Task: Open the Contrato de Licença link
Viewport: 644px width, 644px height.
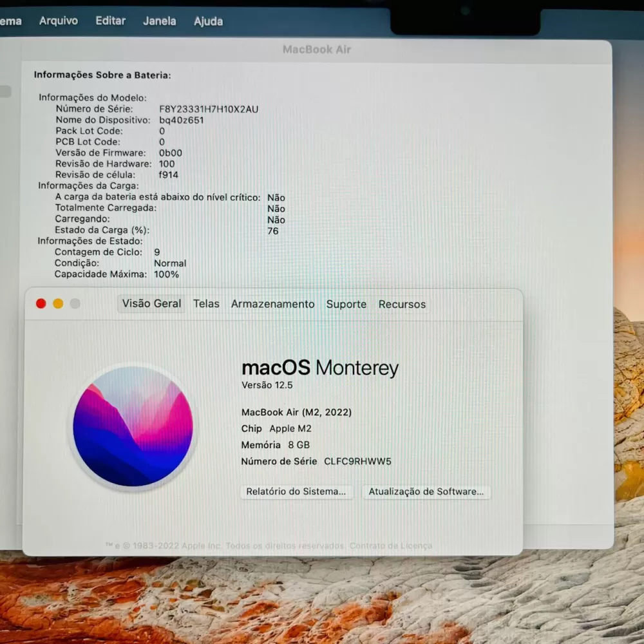Action: (x=391, y=545)
